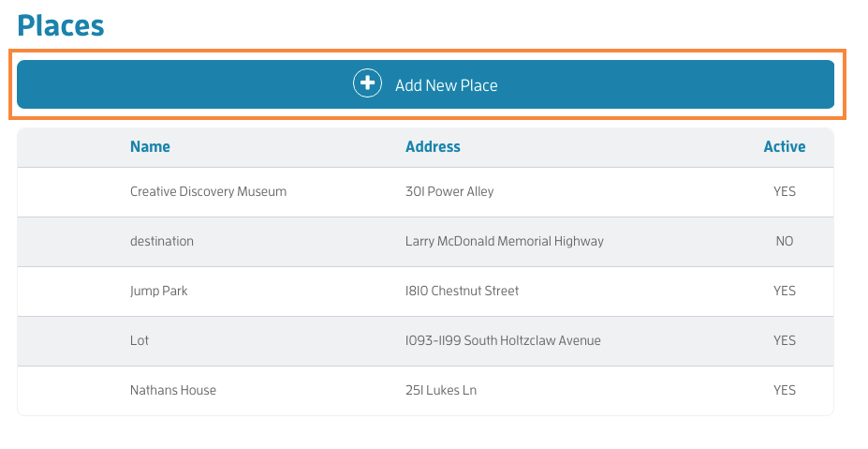The width and height of the screenshot is (868, 449).
Task: Click YES status for Jump Park
Action: (x=785, y=291)
